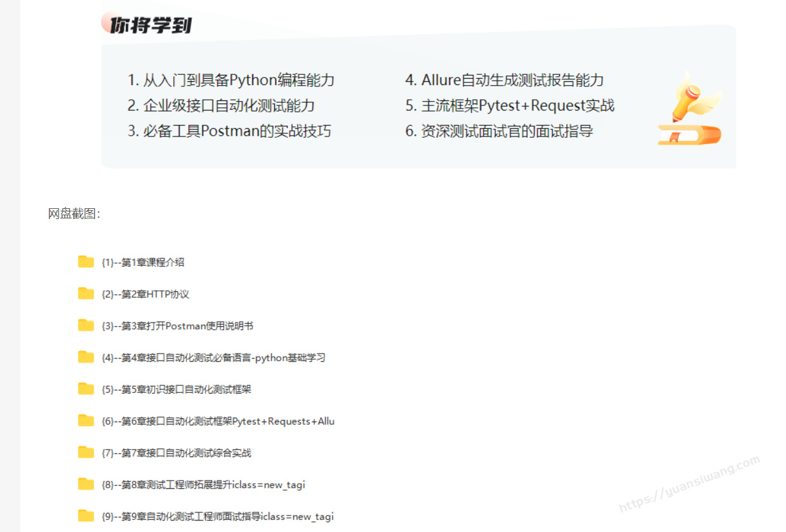The height and width of the screenshot is (532, 786).
Task: Click folder icon for 第5章初识接口自动化测试框架
Action: [x=86, y=389]
